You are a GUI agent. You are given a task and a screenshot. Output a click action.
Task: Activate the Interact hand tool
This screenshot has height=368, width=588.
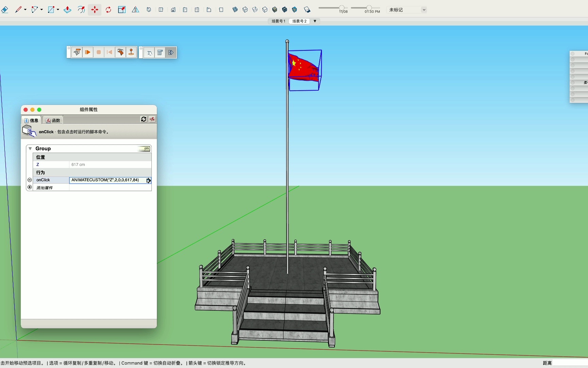click(x=149, y=53)
